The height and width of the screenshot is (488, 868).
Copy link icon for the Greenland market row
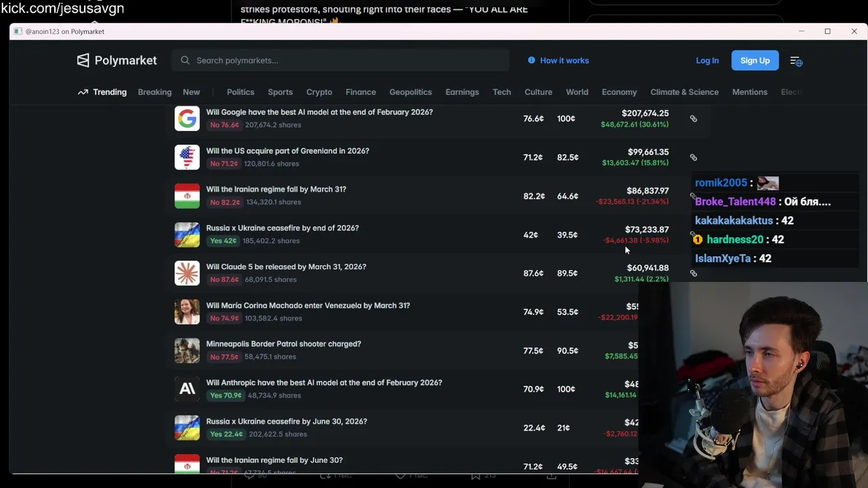[x=693, y=157]
